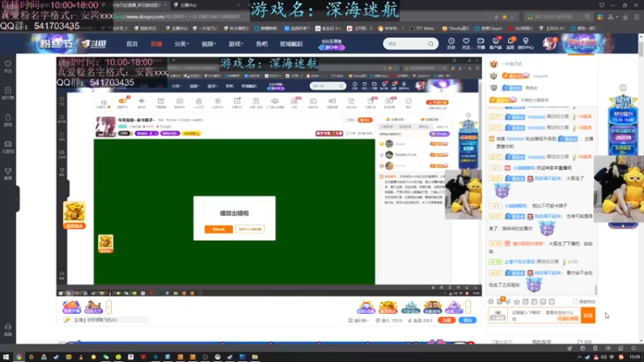Click the chat panel scrollbar

(596, 290)
